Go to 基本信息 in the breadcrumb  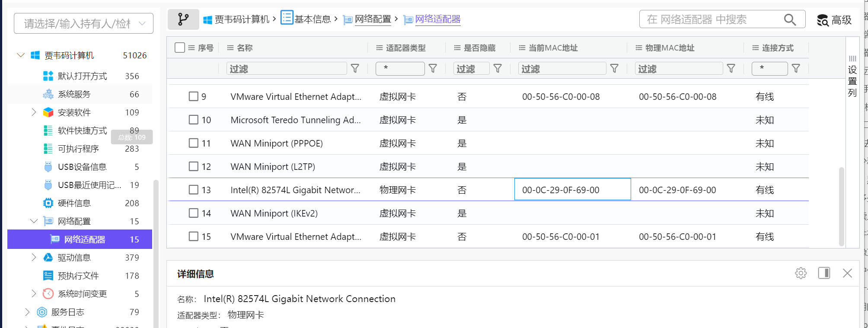tap(312, 19)
